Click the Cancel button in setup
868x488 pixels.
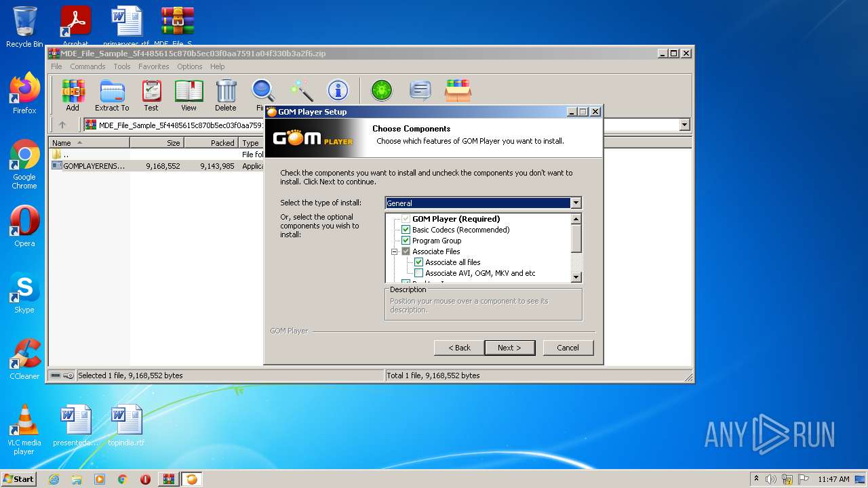pos(568,348)
